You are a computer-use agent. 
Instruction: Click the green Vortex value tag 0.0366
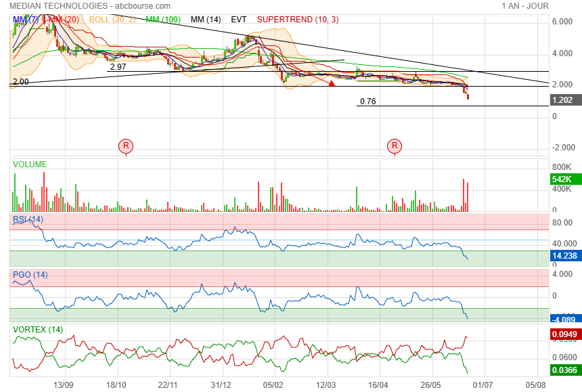point(564,370)
